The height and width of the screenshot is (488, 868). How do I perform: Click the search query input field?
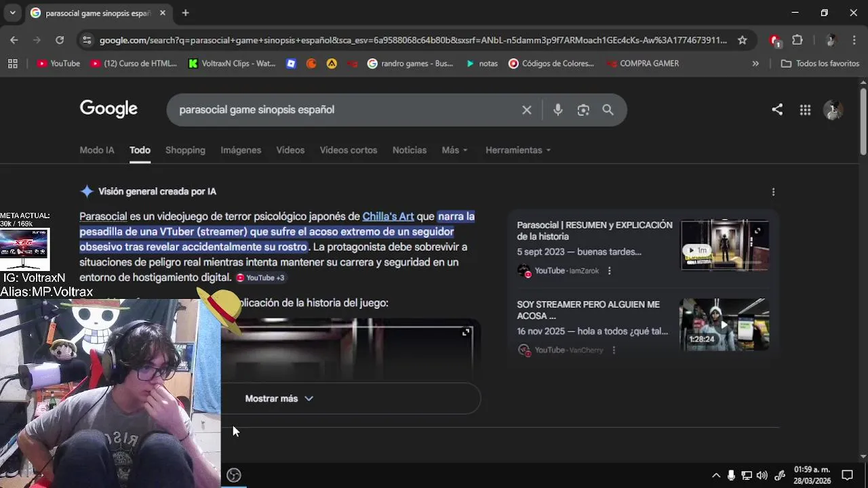pos(346,110)
